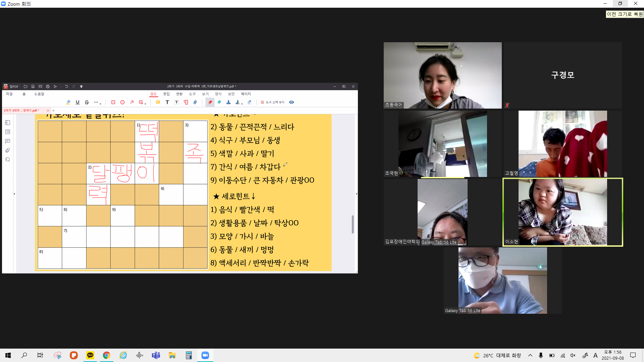Select the underline annotation tool
This screenshot has width=644, height=362.
click(77, 102)
